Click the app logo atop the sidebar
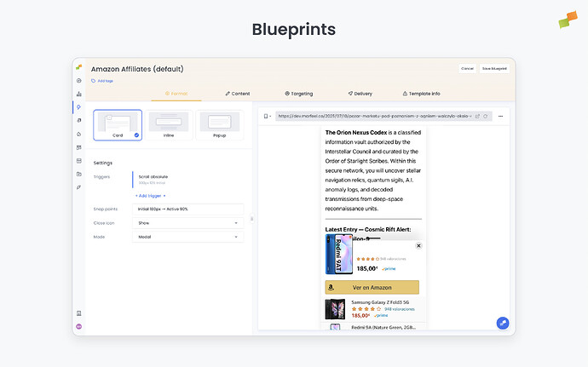The image size is (588, 367). pyautogui.click(x=78, y=67)
